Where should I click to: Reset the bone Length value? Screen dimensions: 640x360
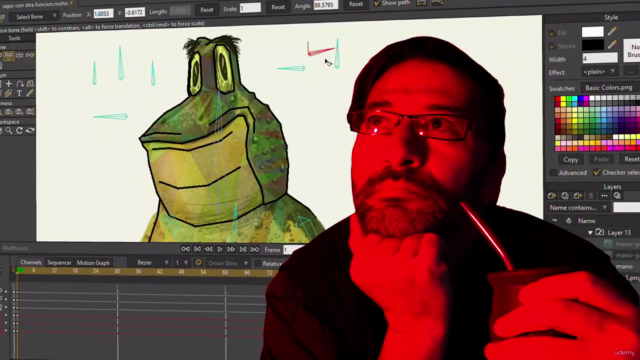tap(207, 9)
